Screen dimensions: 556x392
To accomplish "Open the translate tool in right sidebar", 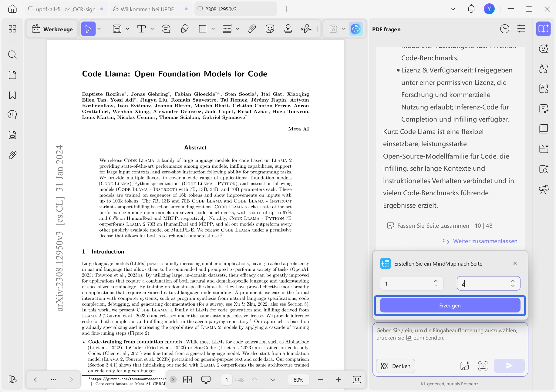I will [x=544, y=69].
